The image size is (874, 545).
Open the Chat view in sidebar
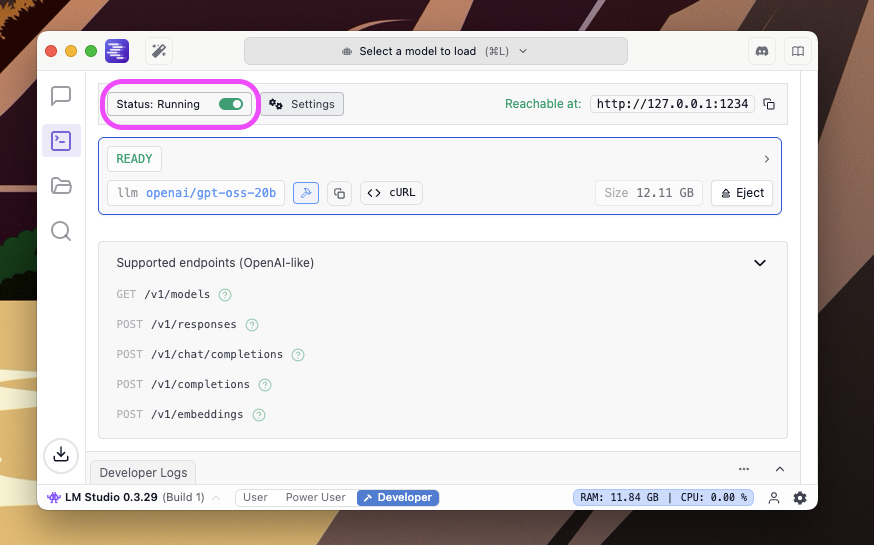pos(61,96)
